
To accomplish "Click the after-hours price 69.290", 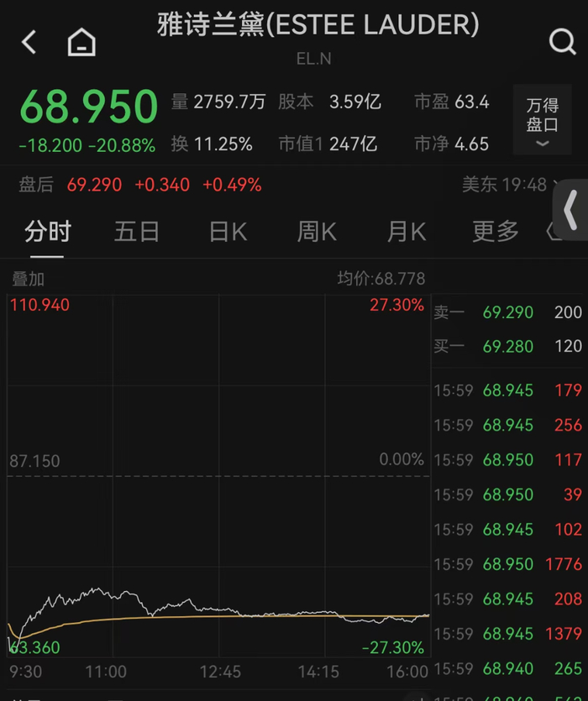I will pyautogui.click(x=94, y=185).
